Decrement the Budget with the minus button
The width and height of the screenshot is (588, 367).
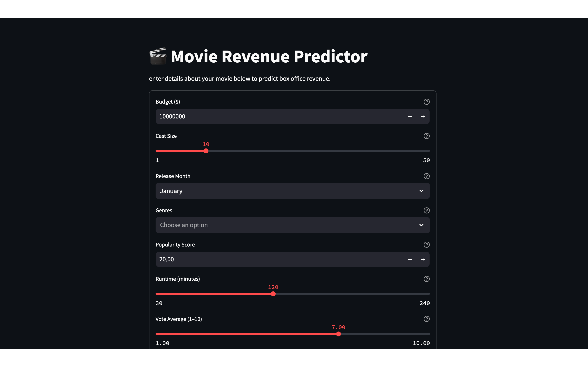[x=410, y=116]
